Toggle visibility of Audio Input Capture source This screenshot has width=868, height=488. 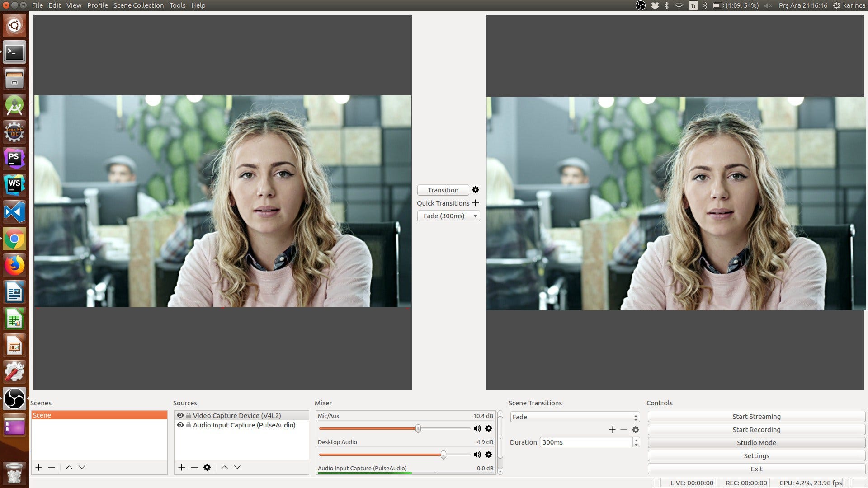pyautogui.click(x=180, y=425)
